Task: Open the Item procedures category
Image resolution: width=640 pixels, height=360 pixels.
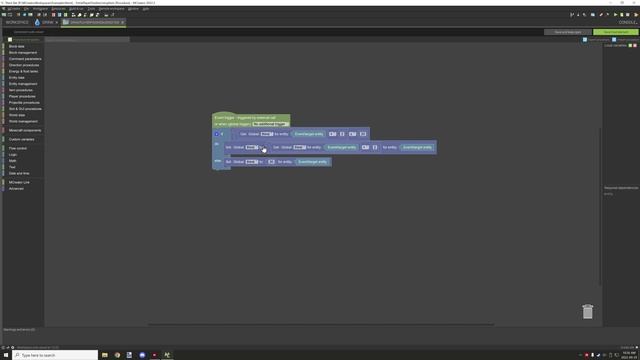Action: point(21,90)
